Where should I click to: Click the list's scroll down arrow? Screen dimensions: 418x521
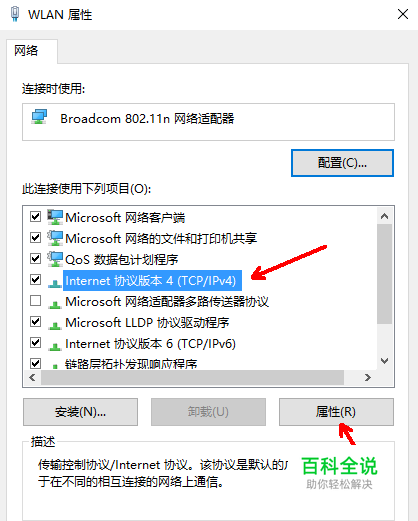[384, 361]
